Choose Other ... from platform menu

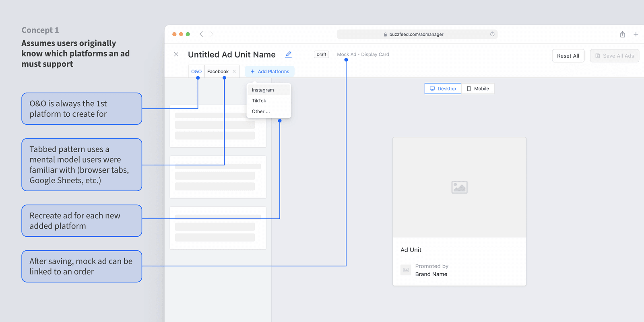point(268,111)
